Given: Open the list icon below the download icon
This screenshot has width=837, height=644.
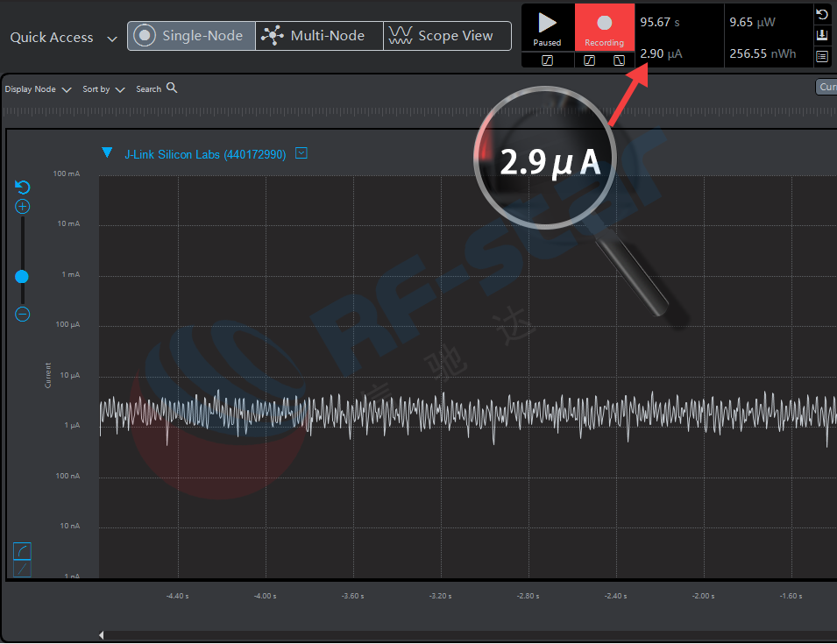Looking at the screenshot, I should 821,57.
